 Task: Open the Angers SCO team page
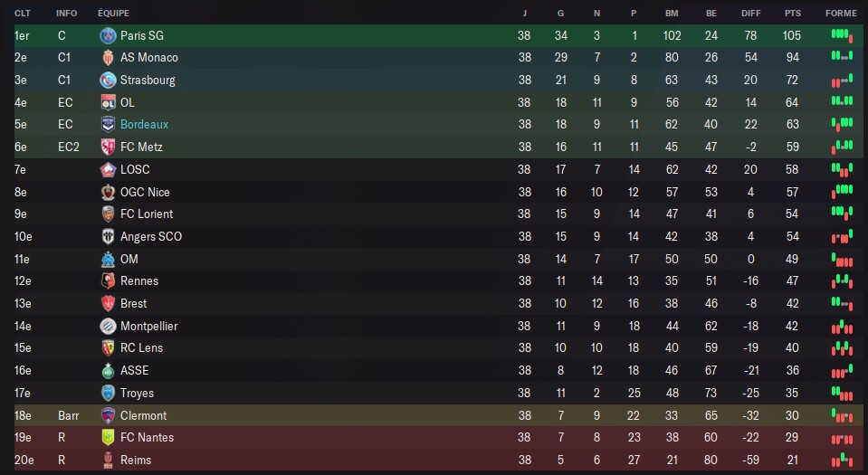coord(150,236)
